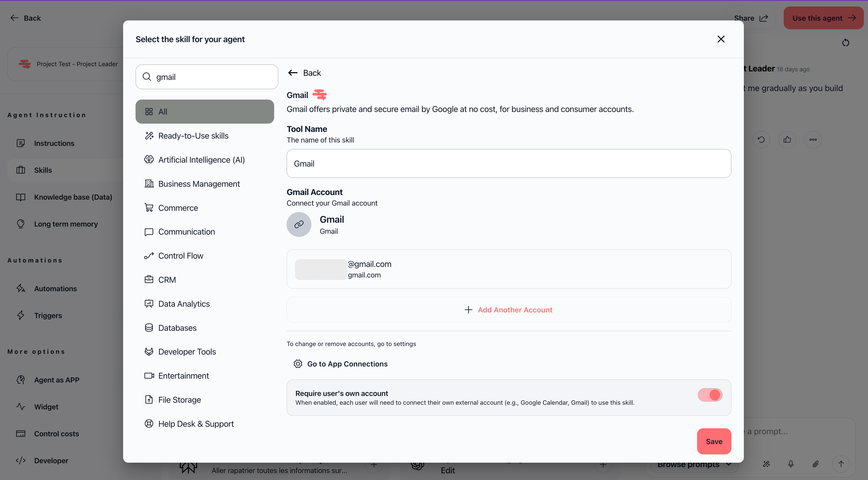868x480 pixels.
Task: Focus the skill search field containing gmail
Action: [x=207, y=77]
